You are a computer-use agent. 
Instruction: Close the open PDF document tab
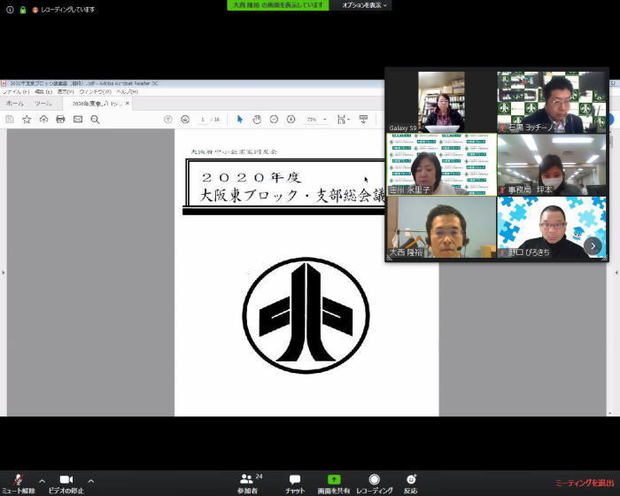[127, 103]
